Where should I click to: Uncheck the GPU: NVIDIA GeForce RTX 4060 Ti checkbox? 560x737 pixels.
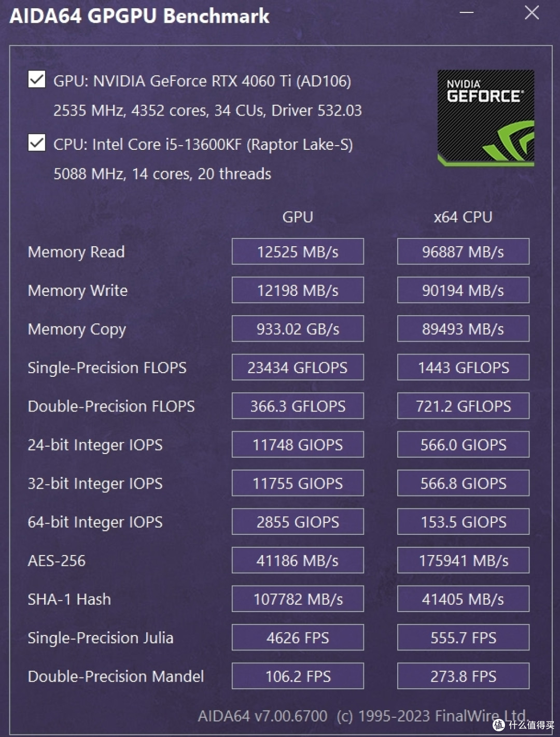point(36,80)
